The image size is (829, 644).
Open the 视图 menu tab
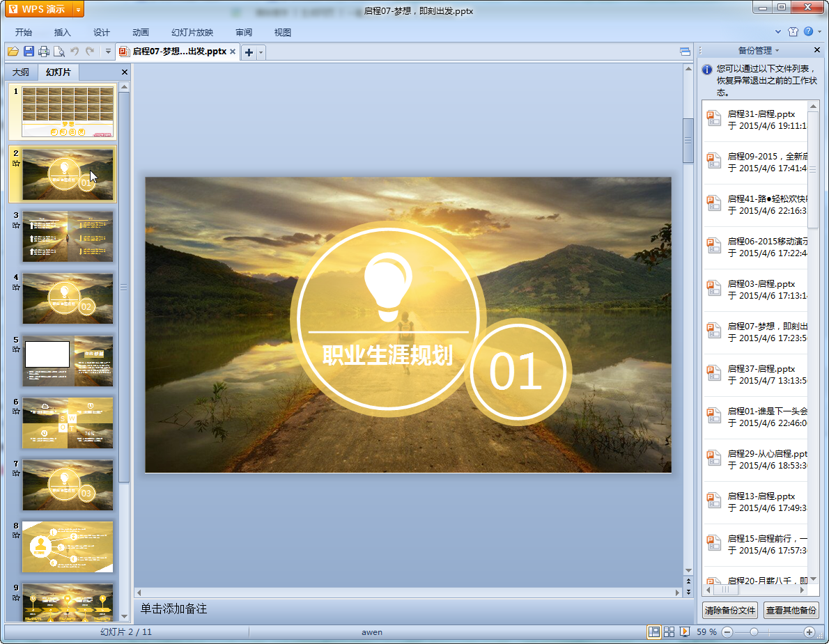283,32
